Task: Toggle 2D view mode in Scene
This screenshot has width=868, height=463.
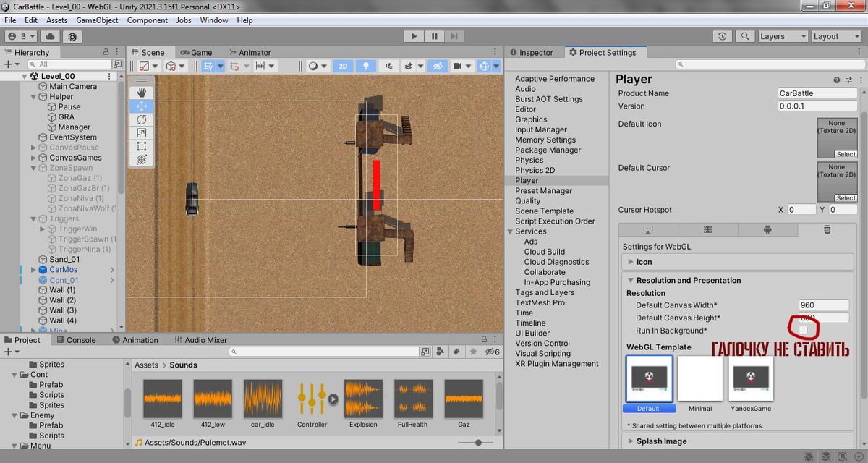Action: click(x=343, y=66)
